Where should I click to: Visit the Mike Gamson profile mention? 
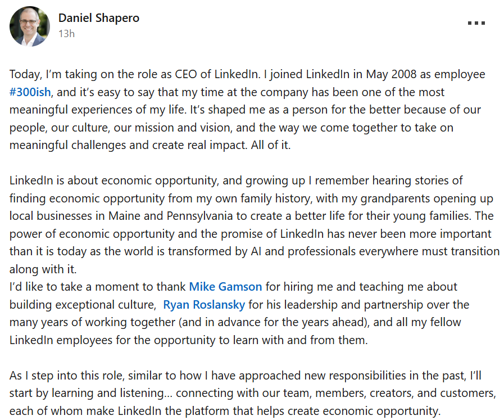(225, 287)
